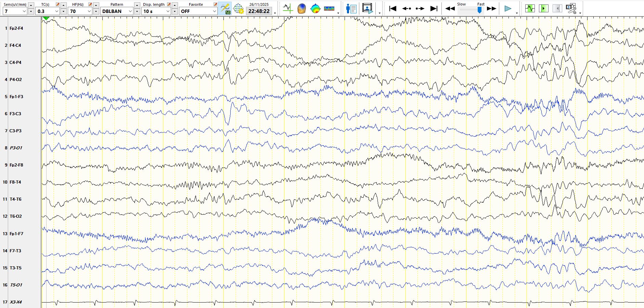Image resolution: width=644 pixels, height=308 pixels.
Task: Click the Sens(uV/mm) down stepper arrow
Action: (31, 11)
